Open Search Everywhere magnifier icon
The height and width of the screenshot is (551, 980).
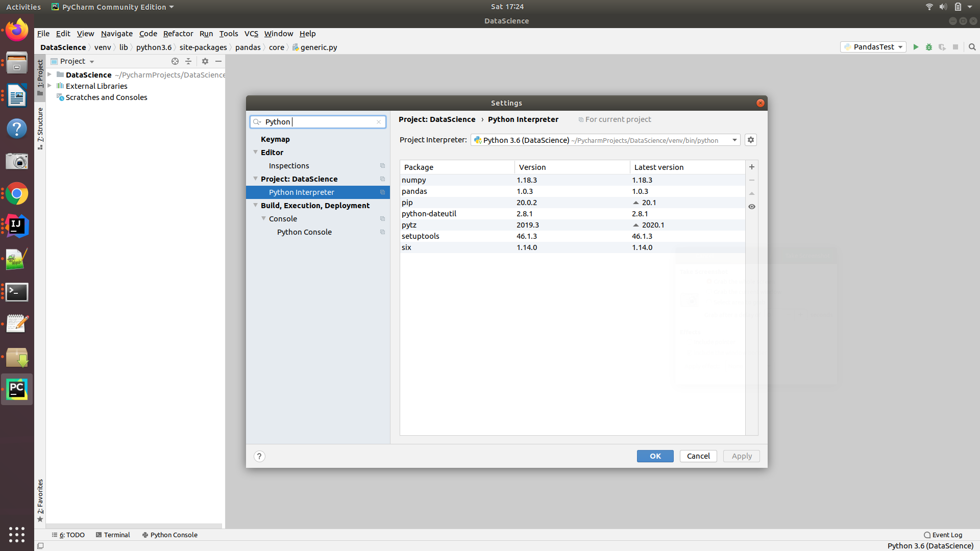pos(972,47)
